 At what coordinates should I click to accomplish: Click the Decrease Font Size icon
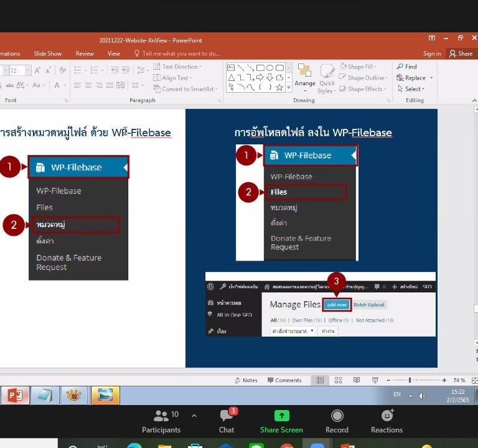(48, 71)
